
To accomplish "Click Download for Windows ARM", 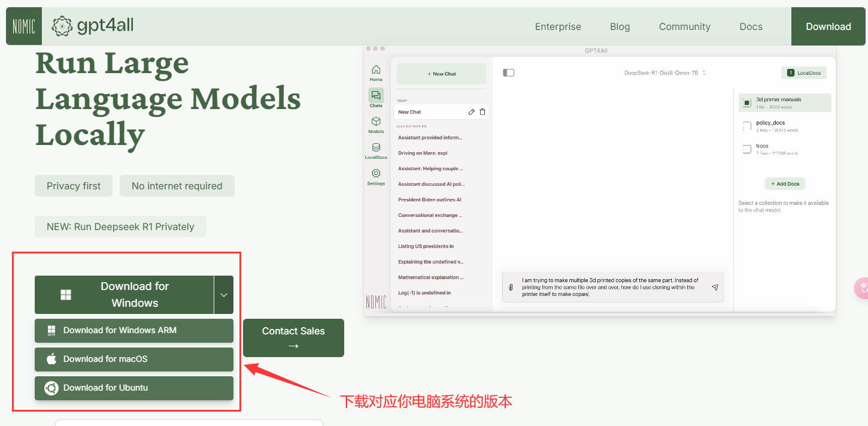I will (x=134, y=331).
